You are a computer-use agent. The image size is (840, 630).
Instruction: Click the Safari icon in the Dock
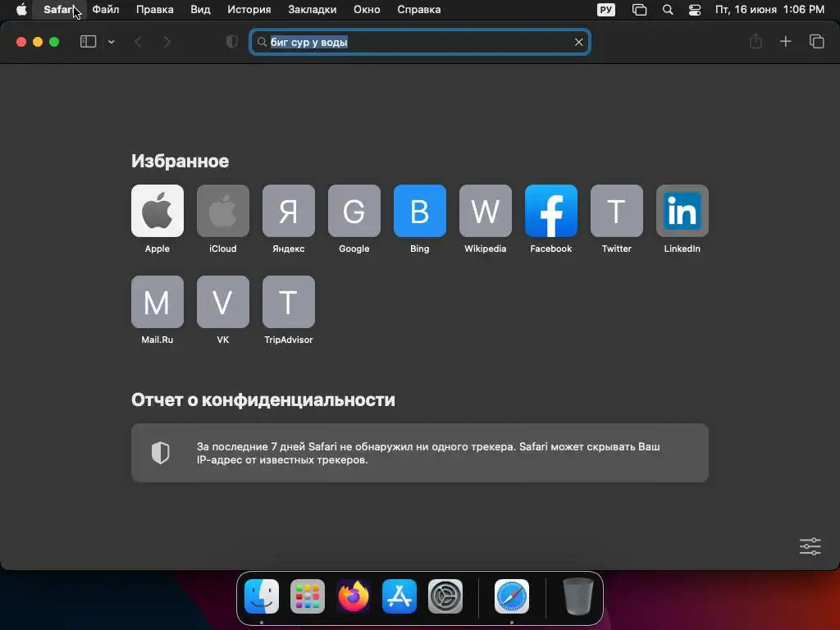[x=512, y=596]
